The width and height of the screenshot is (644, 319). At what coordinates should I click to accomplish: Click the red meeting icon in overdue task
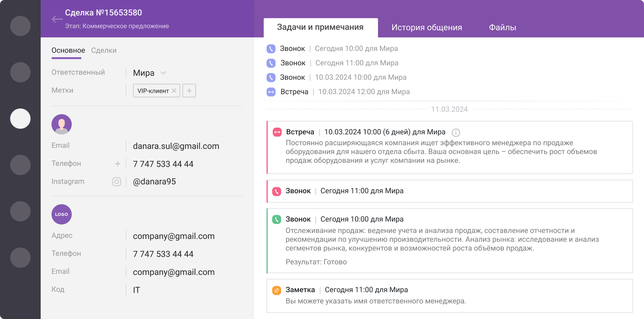(x=277, y=132)
